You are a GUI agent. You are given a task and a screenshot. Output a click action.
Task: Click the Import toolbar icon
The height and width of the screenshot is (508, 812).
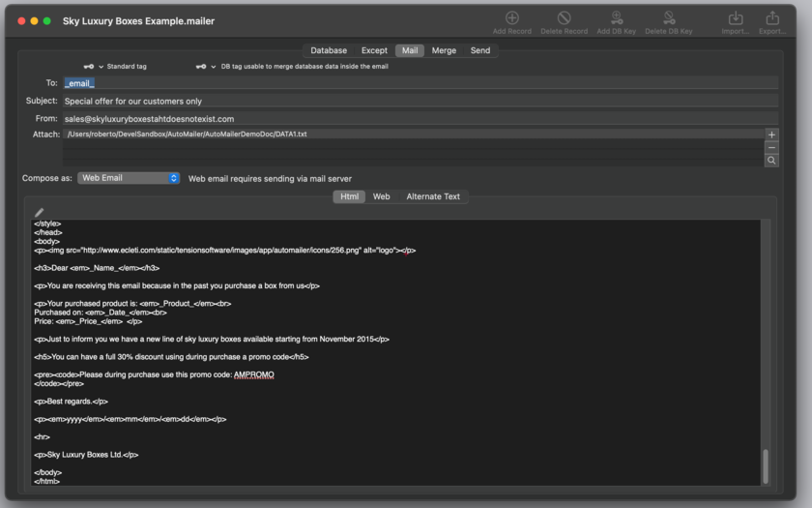tap(736, 18)
